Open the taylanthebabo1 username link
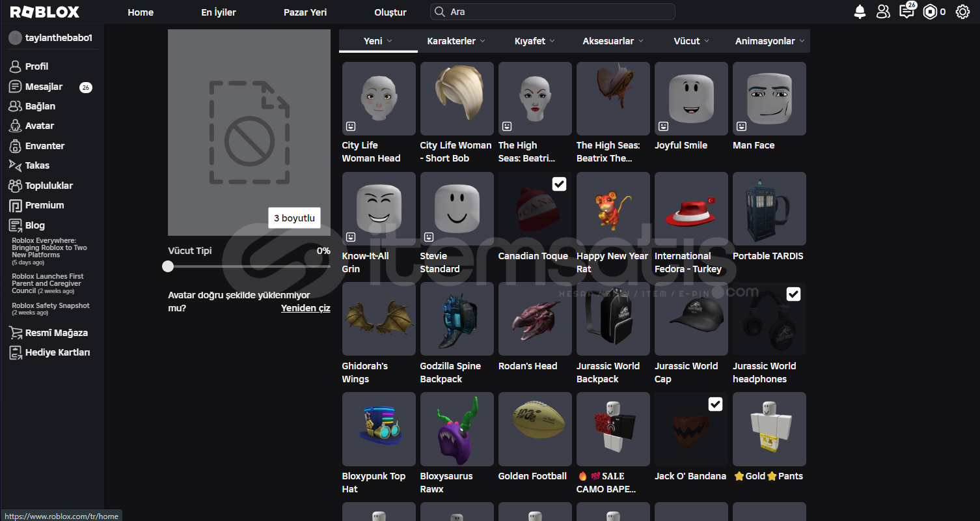Screen dimensions: 980x521 click(x=59, y=38)
